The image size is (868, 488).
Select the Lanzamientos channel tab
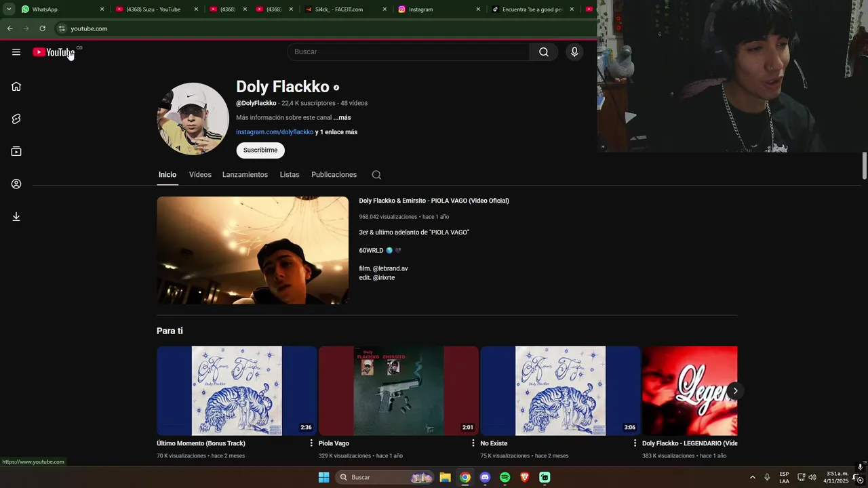coord(245,175)
